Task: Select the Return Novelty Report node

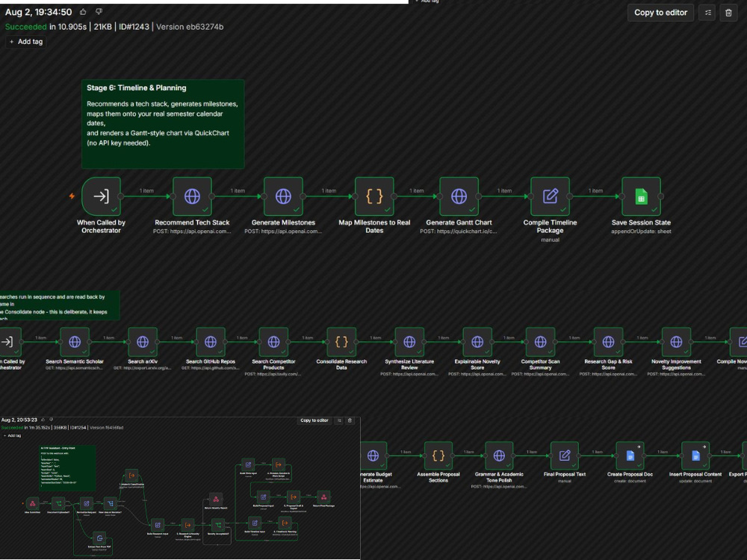Action: click(x=216, y=499)
